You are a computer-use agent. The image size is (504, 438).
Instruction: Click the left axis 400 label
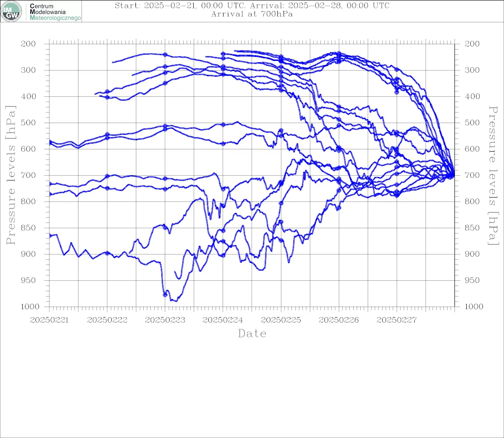pos(28,96)
